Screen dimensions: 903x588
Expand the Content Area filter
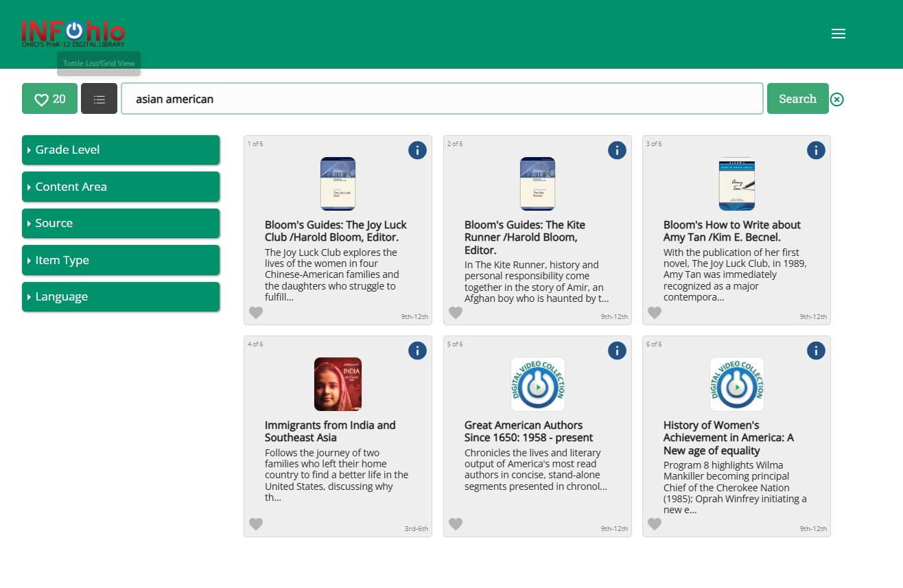click(x=121, y=187)
